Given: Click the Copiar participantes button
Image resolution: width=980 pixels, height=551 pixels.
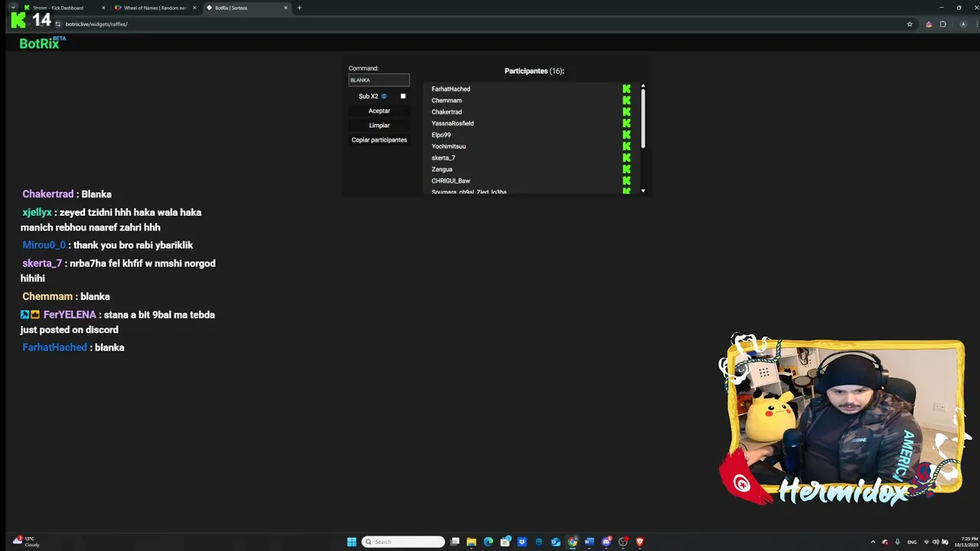Looking at the screenshot, I should [379, 140].
